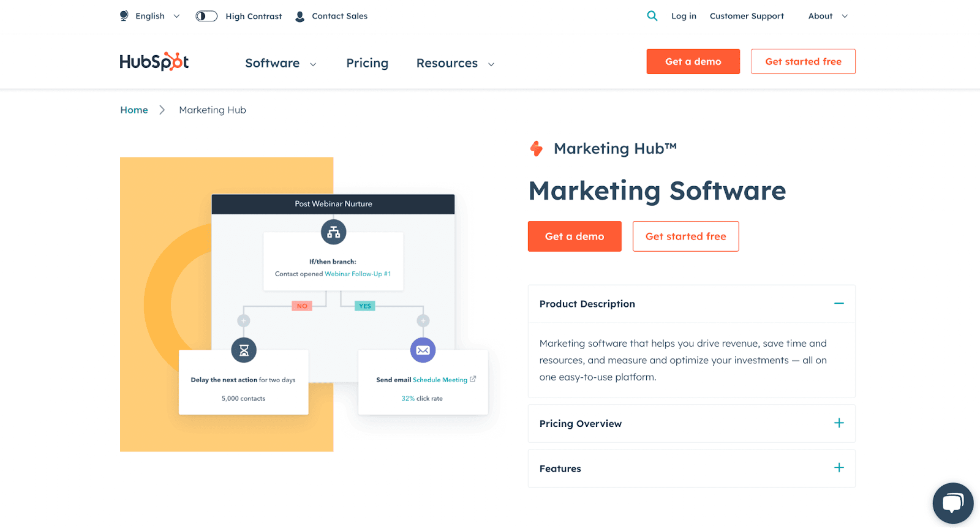
Task: Click the search magnifier icon
Action: tap(652, 16)
